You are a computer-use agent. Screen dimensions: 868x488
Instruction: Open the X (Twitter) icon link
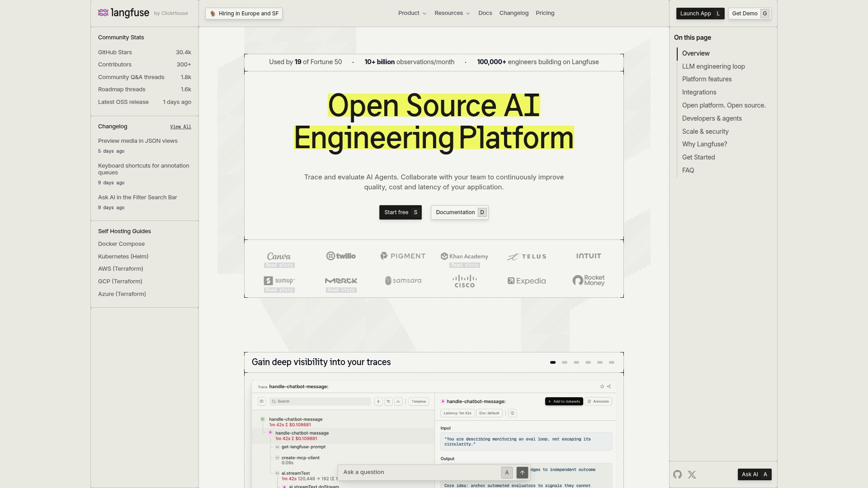pyautogui.click(x=692, y=474)
